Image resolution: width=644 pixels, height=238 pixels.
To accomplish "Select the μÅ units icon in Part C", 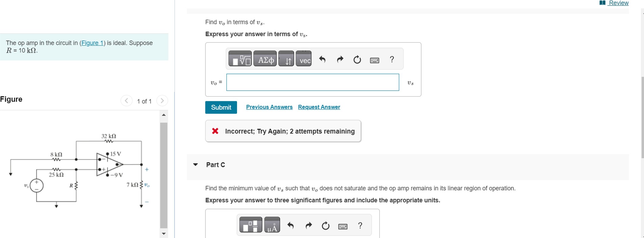I will point(272,225).
